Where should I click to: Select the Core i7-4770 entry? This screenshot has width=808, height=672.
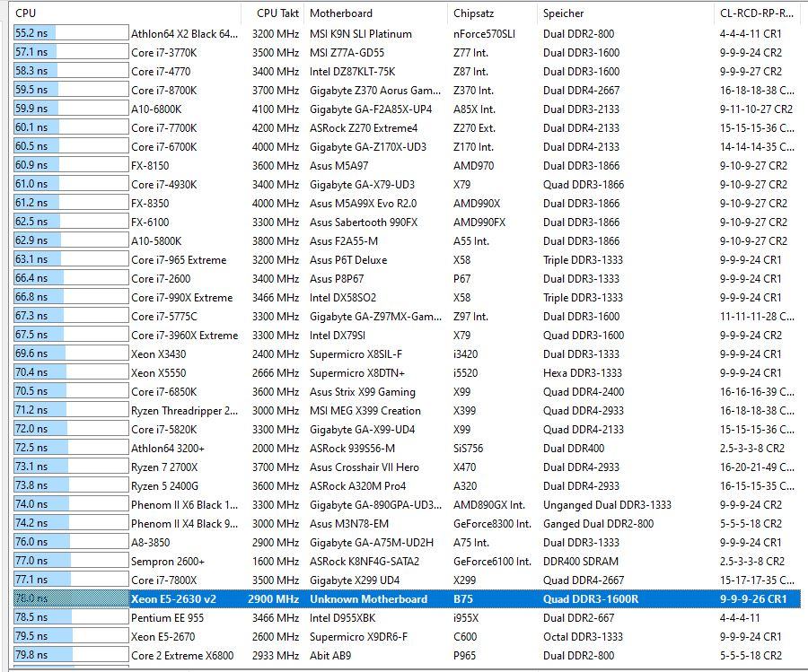pos(161,72)
